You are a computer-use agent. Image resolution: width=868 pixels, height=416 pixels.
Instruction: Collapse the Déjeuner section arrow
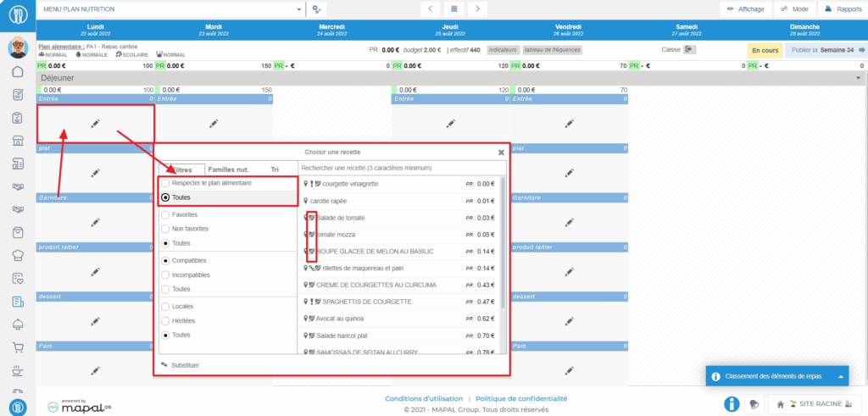[x=859, y=78]
